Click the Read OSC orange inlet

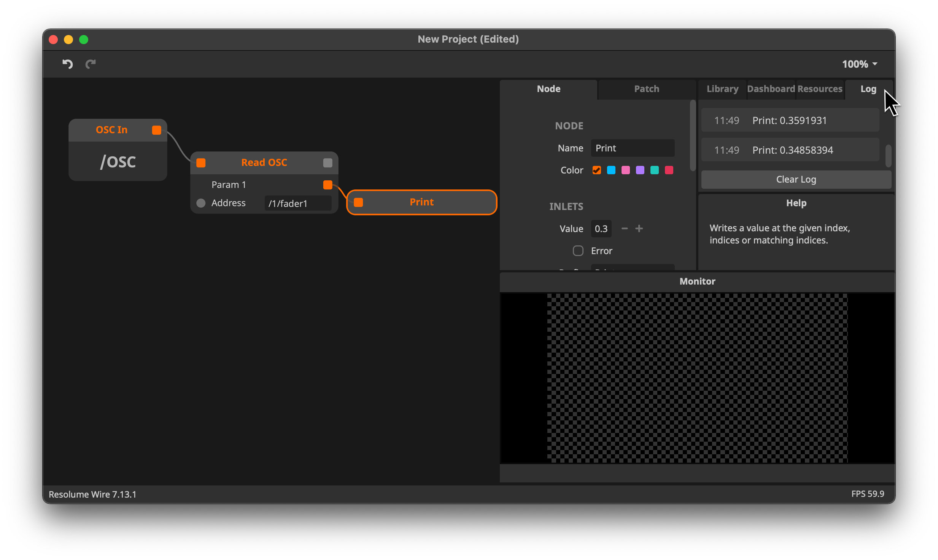(x=201, y=163)
